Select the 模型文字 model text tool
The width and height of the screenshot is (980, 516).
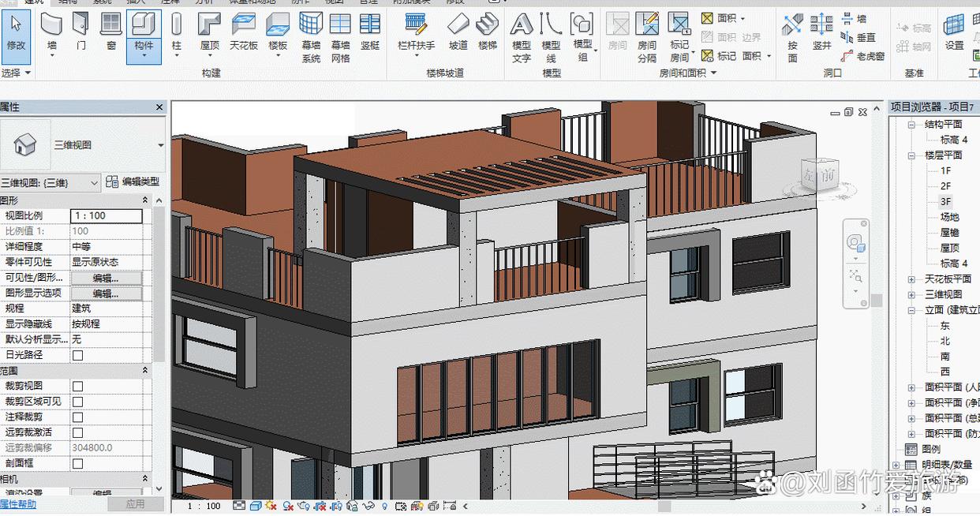click(522, 38)
